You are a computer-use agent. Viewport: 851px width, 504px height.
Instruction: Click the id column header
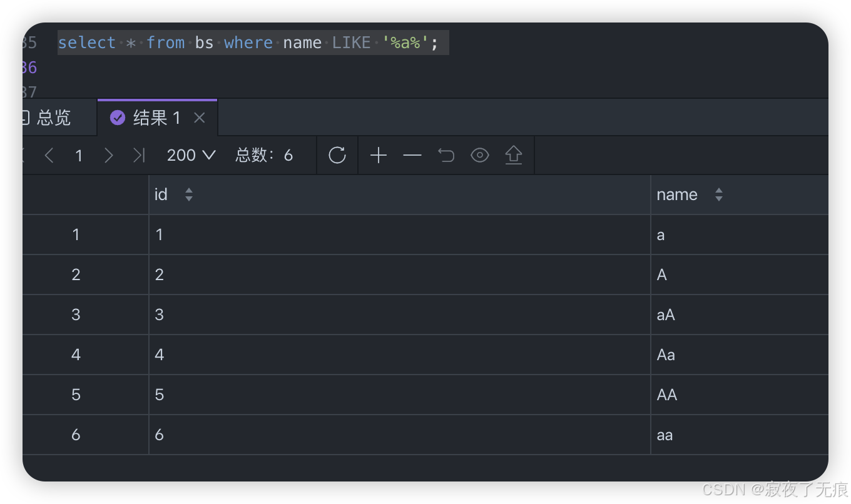pos(400,194)
